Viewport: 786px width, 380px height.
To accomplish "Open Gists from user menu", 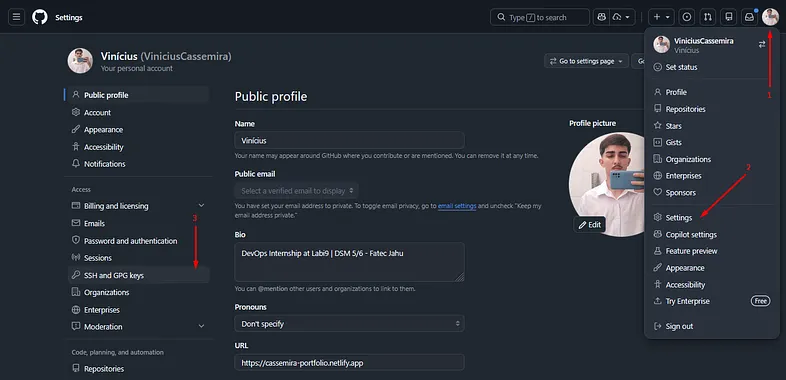I will (x=712, y=142).
